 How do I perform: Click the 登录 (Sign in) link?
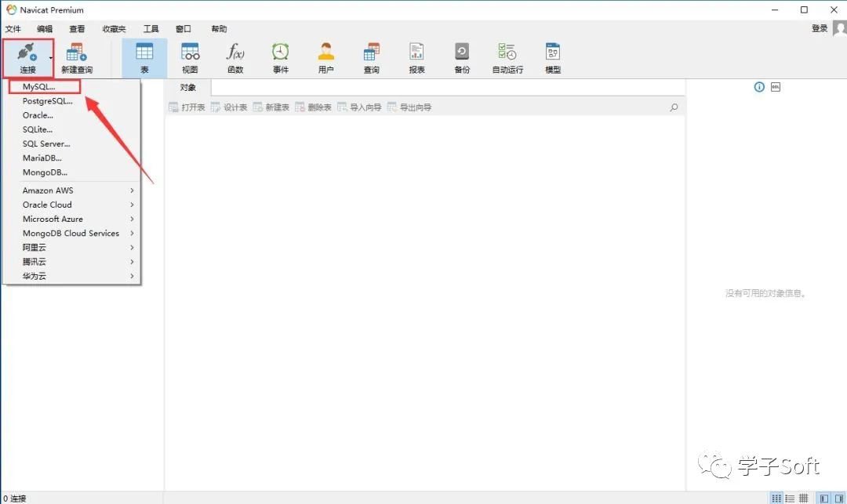coord(820,28)
